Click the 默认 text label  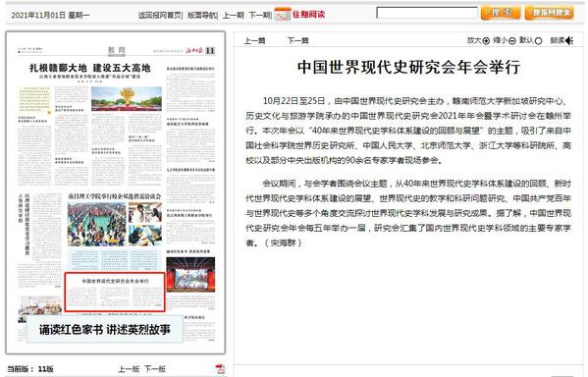click(x=526, y=40)
